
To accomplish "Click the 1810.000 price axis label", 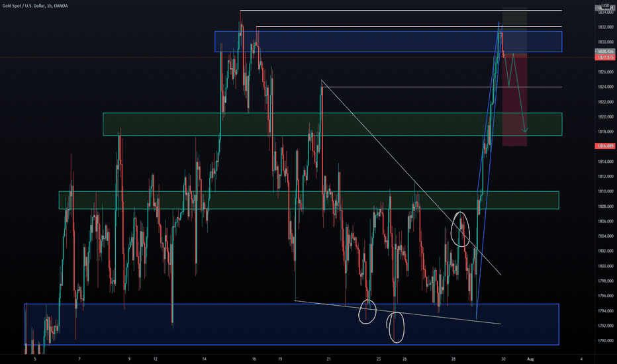I will pos(606,192).
